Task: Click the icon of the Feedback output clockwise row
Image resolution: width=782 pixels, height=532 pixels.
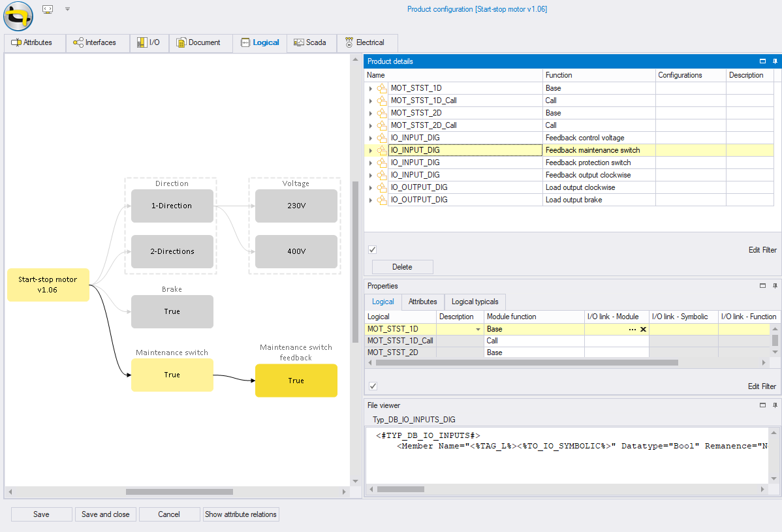Action: point(382,175)
